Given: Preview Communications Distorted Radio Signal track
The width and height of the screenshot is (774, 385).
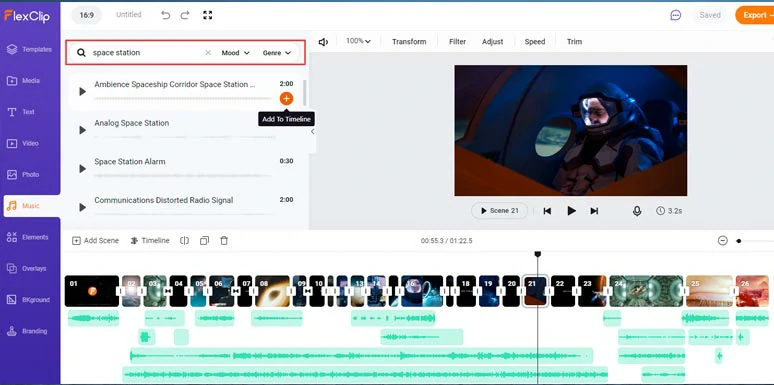Looking at the screenshot, I should tap(82, 207).
